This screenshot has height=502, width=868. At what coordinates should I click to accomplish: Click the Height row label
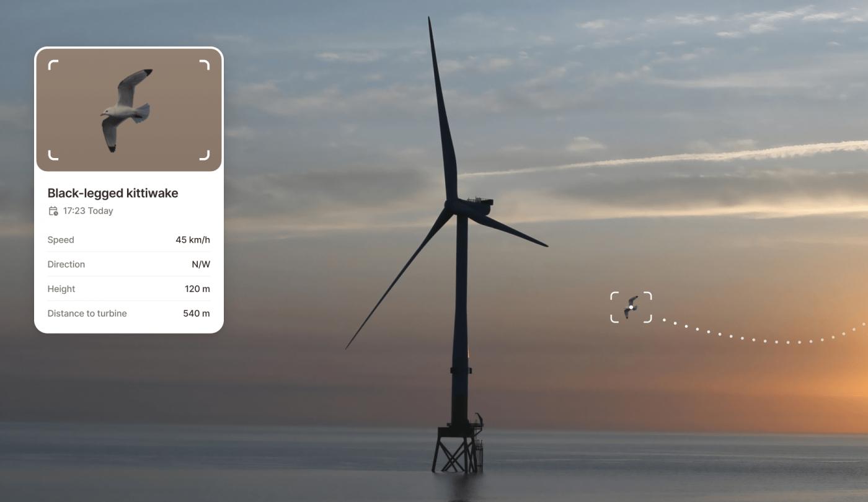(x=61, y=289)
